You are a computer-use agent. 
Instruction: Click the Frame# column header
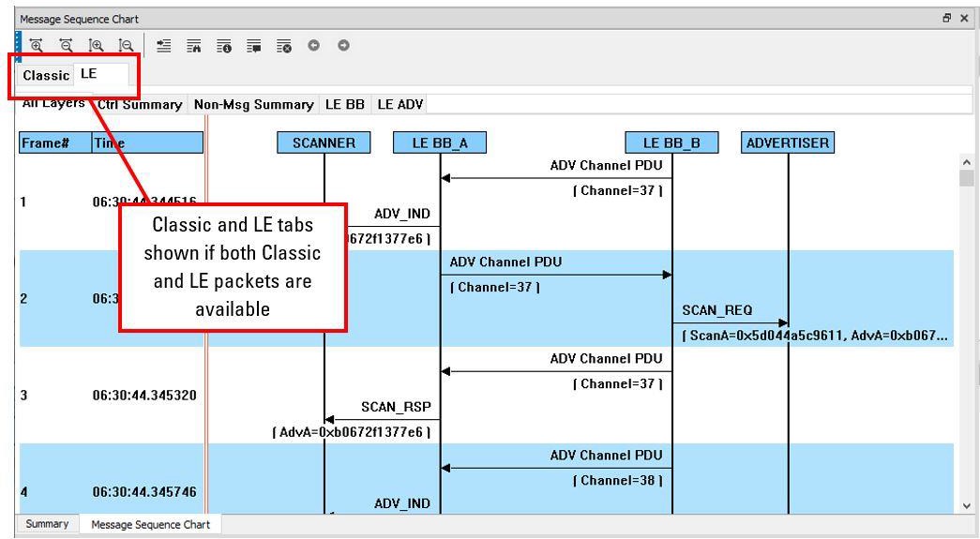pyautogui.click(x=55, y=142)
